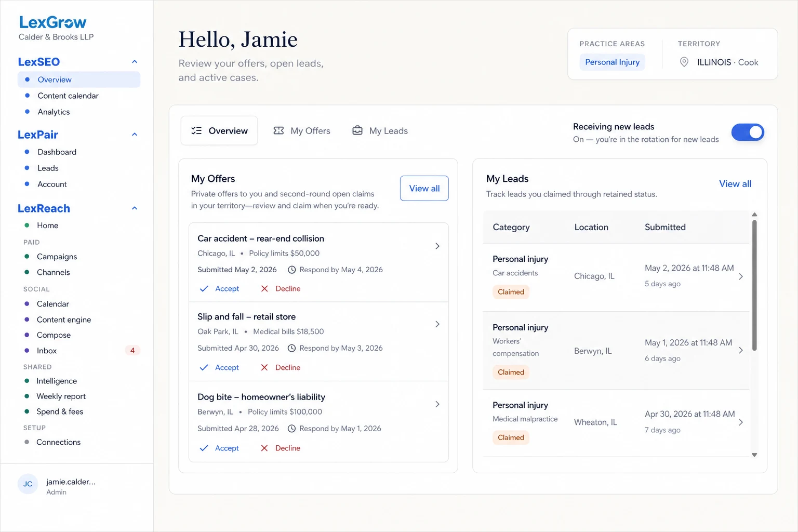Image resolution: width=798 pixels, height=532 pixels.
Task: Click the JC user avatar
Action: [x=28, y=484]
